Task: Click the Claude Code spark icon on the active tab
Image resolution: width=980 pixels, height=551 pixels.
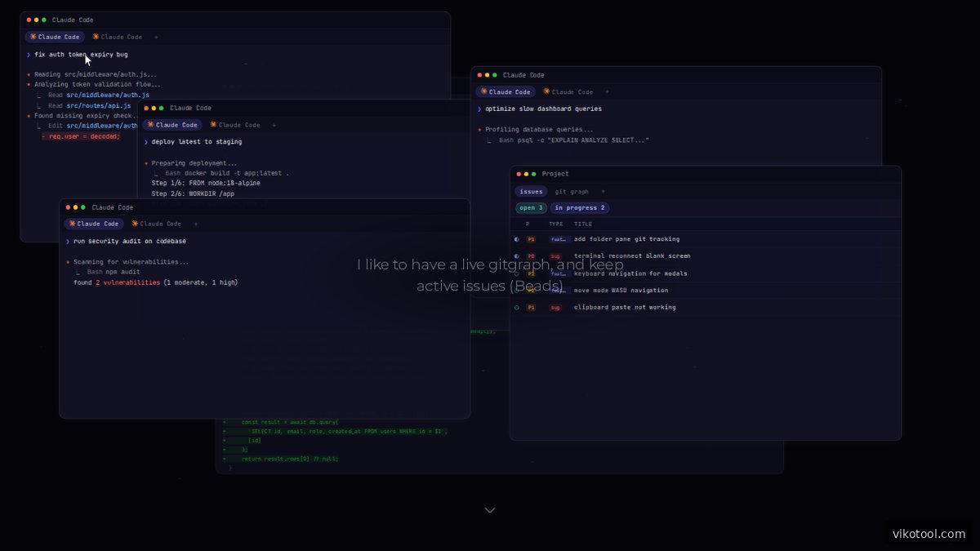Action: 33,37
